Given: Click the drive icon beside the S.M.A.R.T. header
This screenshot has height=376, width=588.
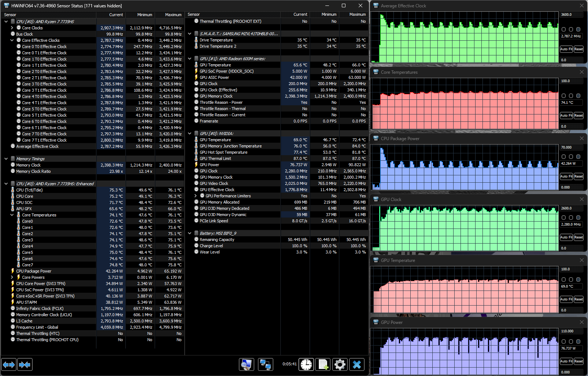Looking at the screenshot, I should point(196,34).
